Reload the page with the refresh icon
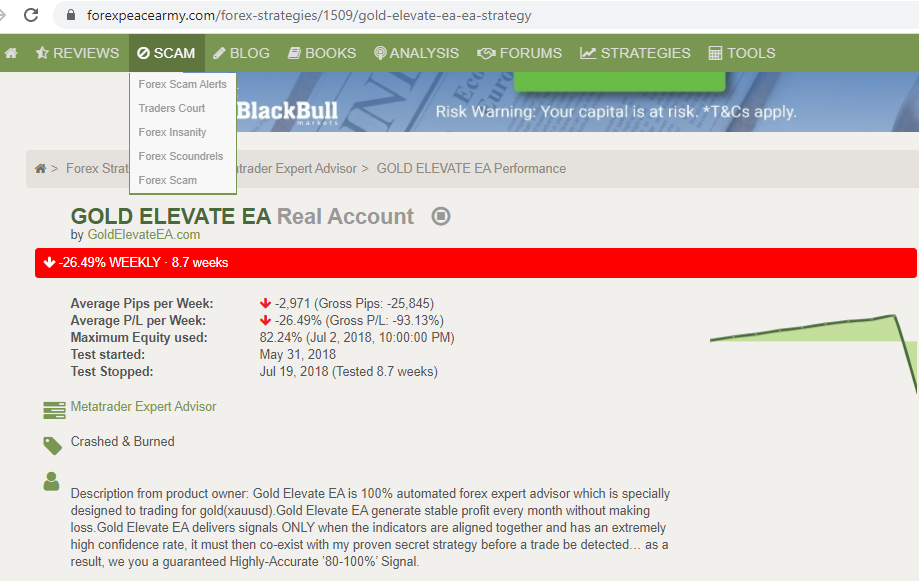The image size is (919, 581). [x=30, y=15]
